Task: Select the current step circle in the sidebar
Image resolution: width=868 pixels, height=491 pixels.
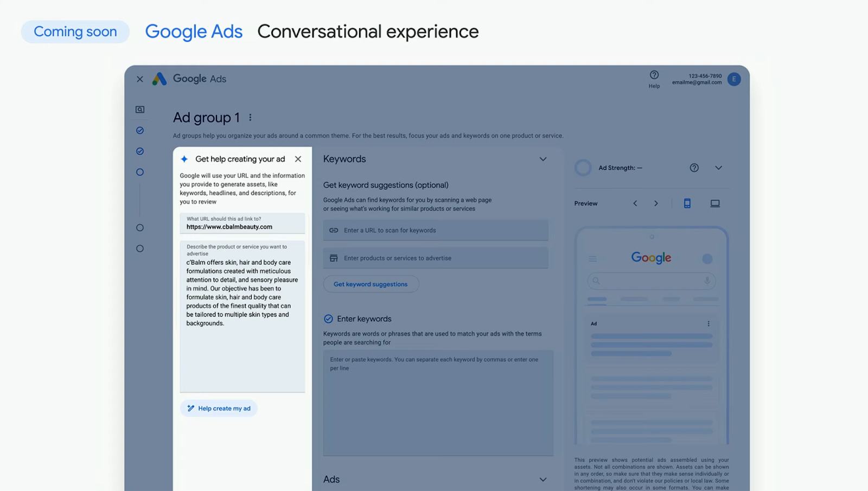Action: tap(140, 172)
